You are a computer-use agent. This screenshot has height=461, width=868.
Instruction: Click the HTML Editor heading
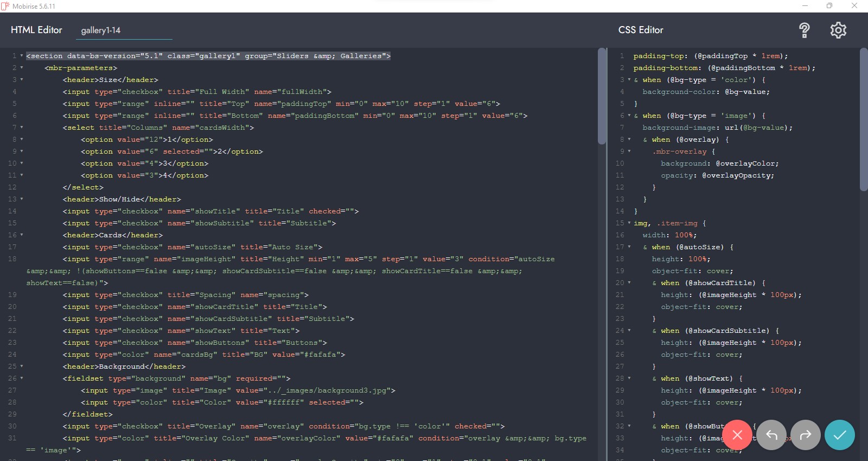[x=36, y=30]
